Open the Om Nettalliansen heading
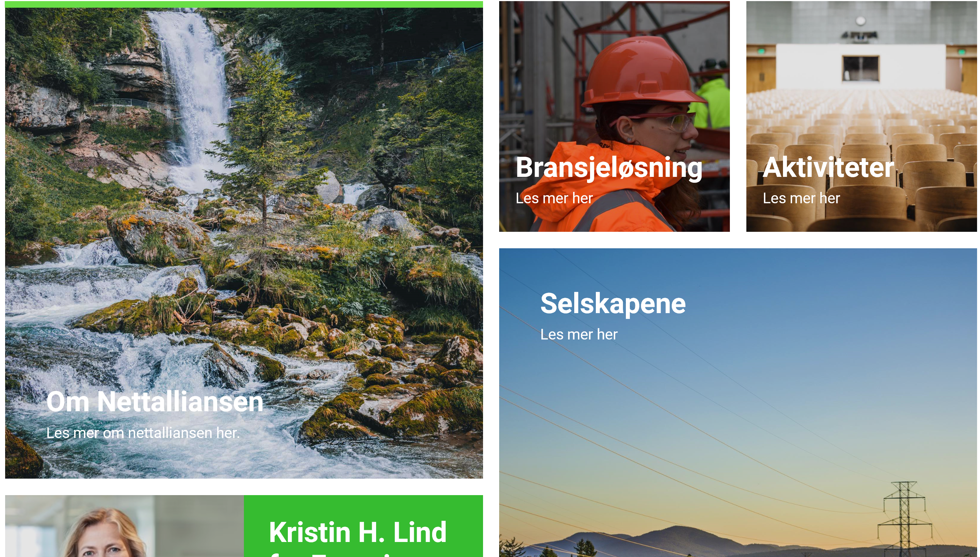980x557 pixels. coord(155,401)
